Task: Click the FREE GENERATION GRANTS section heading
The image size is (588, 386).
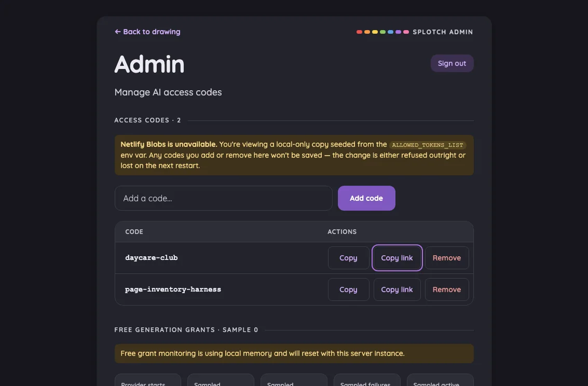Action: click(x=186, y=330)
